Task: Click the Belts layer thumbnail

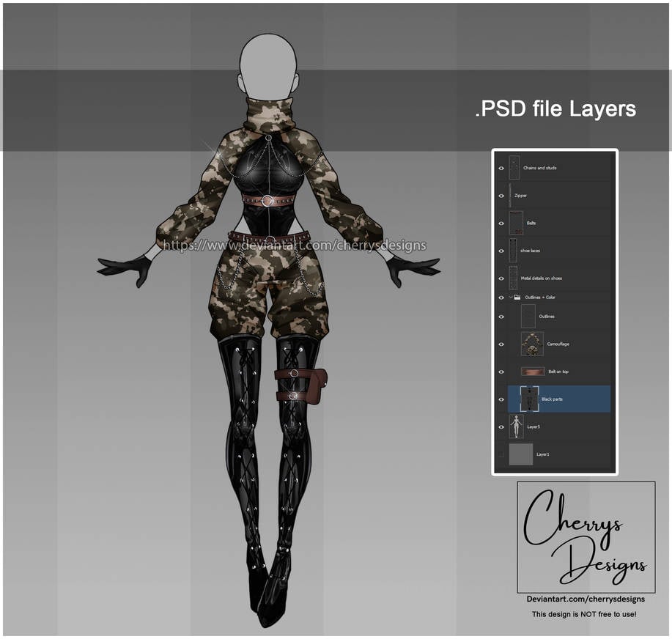Action: [516, 223]
